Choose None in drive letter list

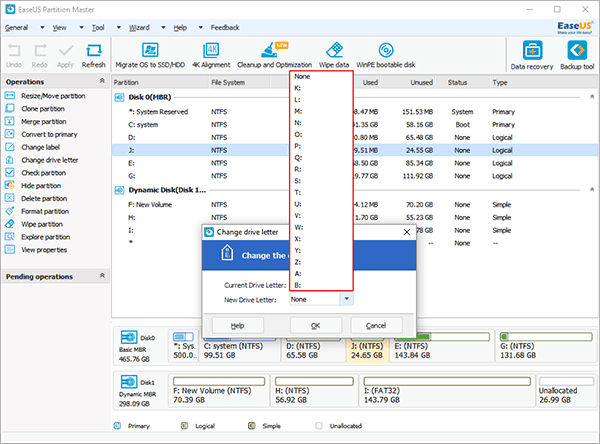tap(321, 77)
